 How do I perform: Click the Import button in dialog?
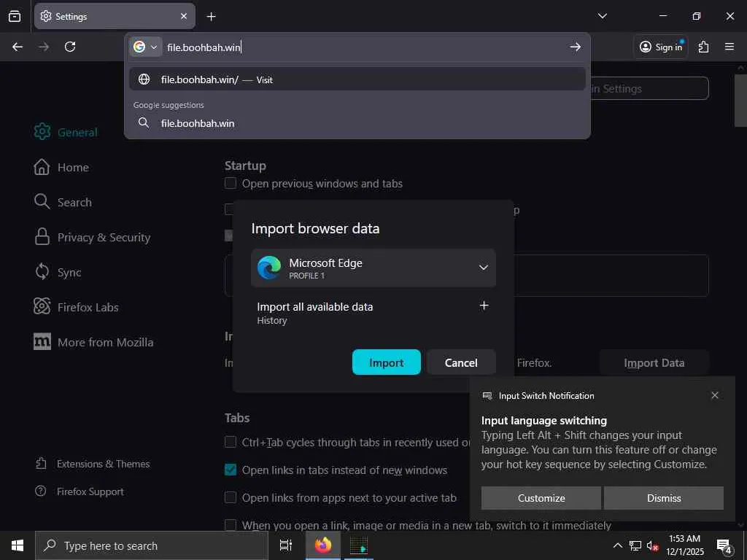pyautogui.click(x=387, y=362)
